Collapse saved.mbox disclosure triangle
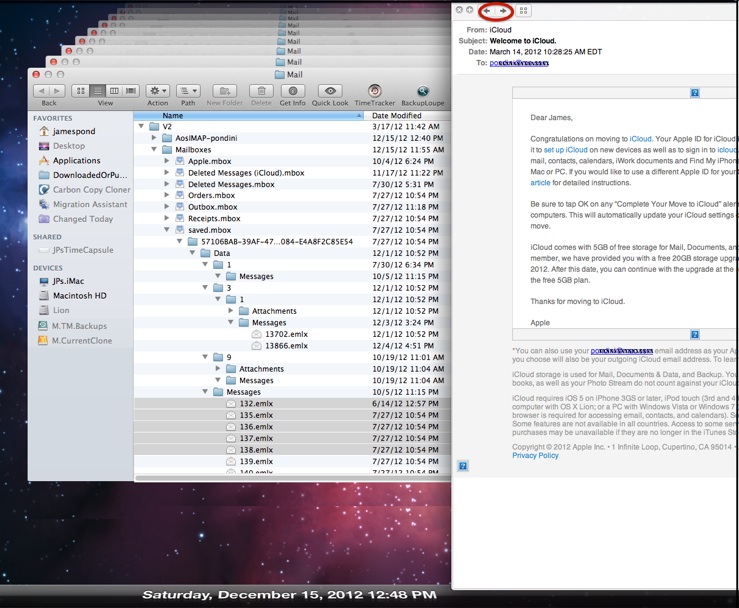The height and width of the screenshot is (608, 739). [166, 230]
